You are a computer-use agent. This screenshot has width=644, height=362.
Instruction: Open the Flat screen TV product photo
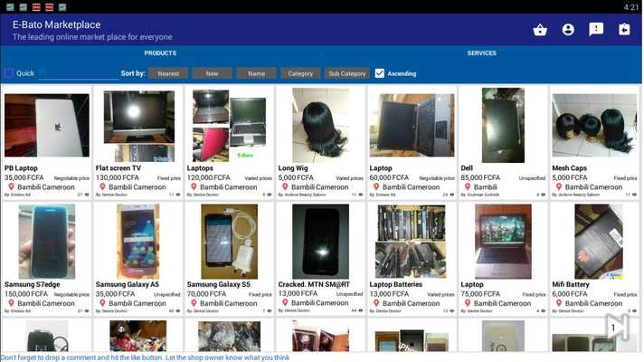tap(138, 126)
